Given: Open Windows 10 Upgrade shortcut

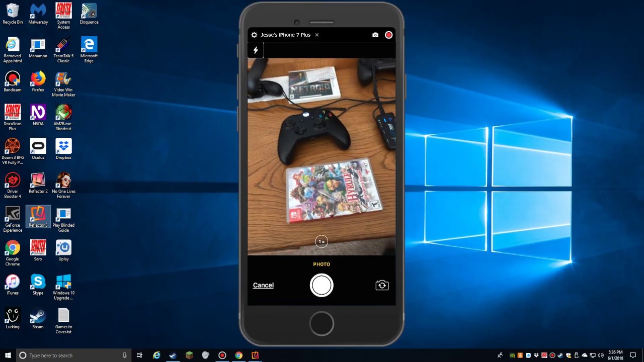Looking at the screenshot, I should (x=63, y=287).
